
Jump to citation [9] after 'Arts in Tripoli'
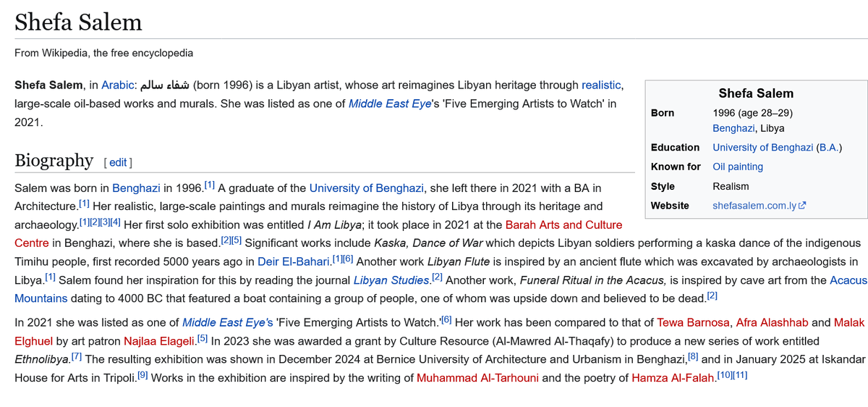click(142, 374)
